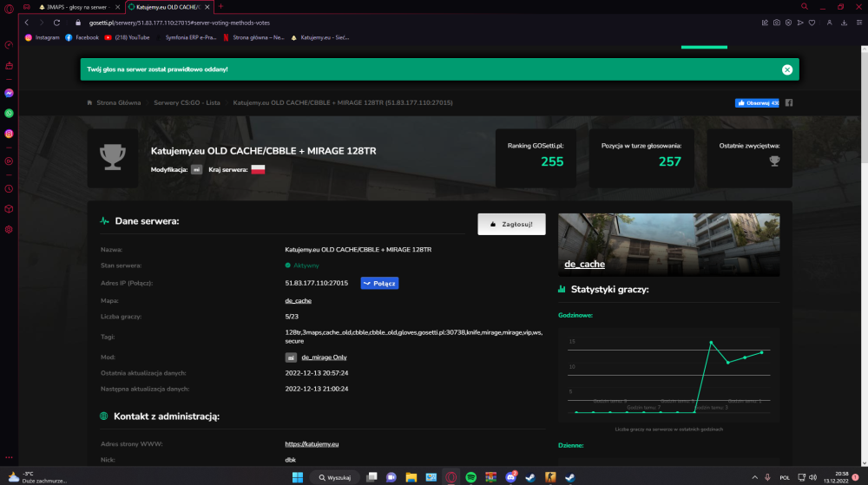The height and width of the screenshot is (485, 868).
Task: Open Spotify from the taskbar
Action: [471, 477]
